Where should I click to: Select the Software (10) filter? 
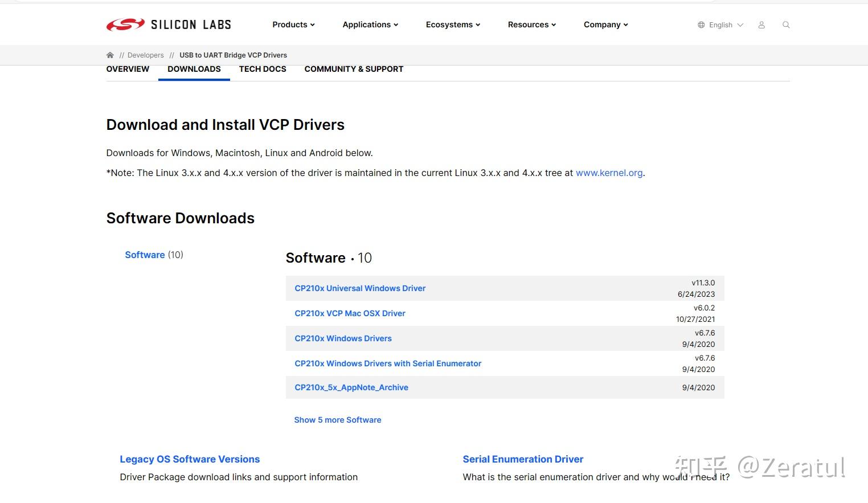pos(154,255)
